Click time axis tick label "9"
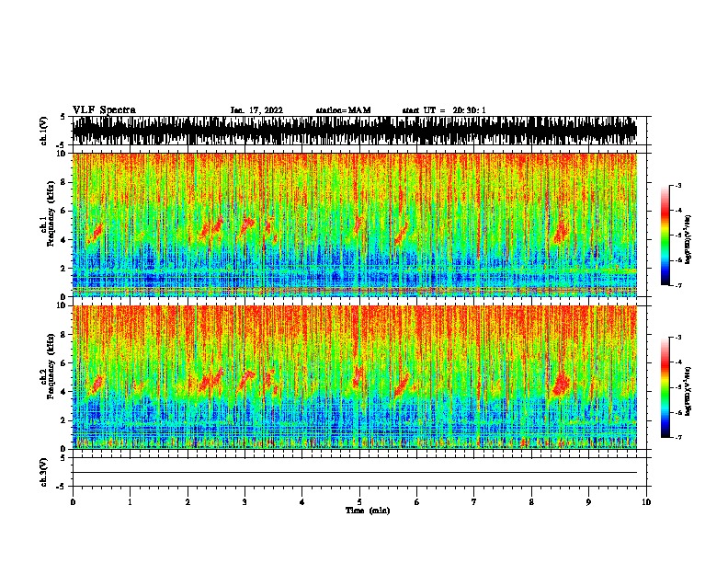Screen dimensions: 728x563 [588, 502]
